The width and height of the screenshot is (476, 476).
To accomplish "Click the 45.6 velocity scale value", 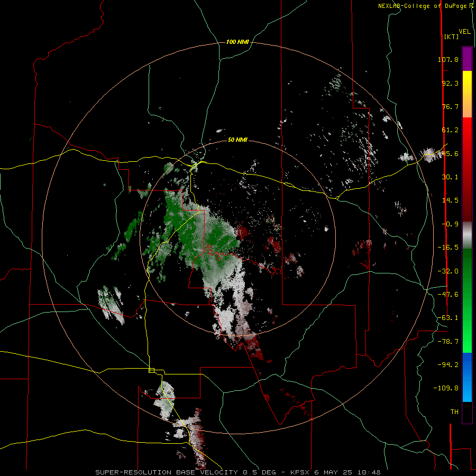I will (x=450, y=153).
